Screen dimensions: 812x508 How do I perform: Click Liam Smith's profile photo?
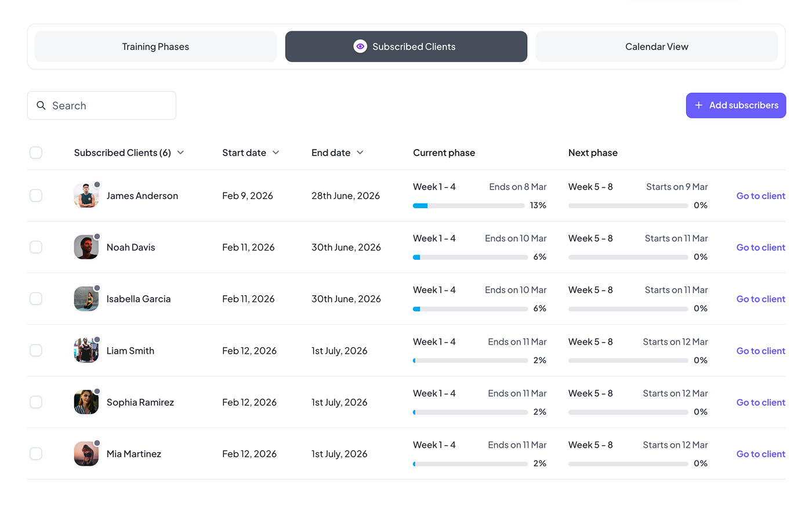(x=86, y=351)
